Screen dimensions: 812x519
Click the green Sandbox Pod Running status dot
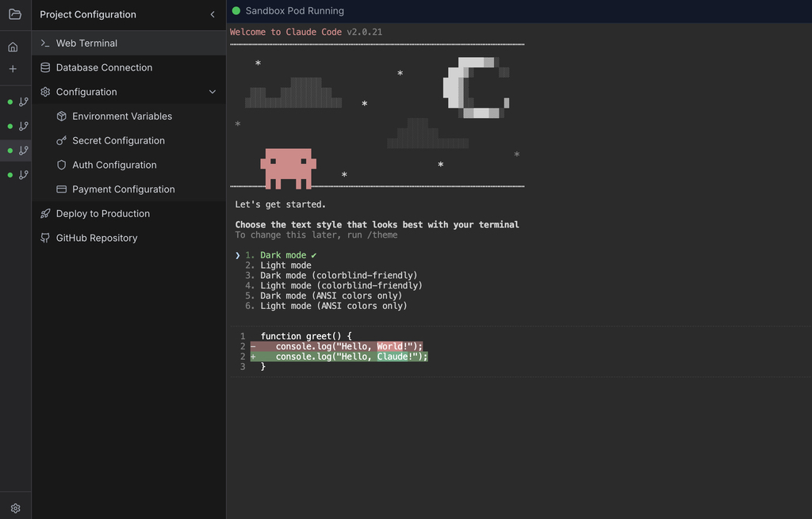[x=236, y=10]
